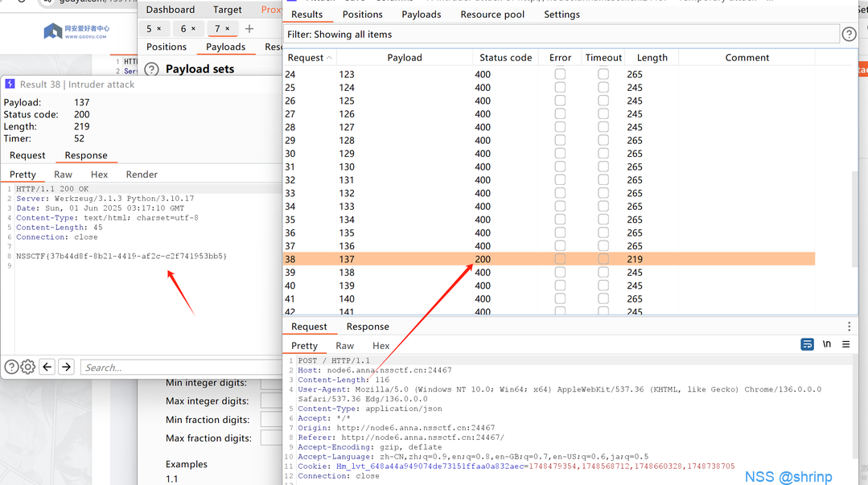Viewport: 868px width, 485px height.
Task: Click the Search field in Result 38 window
Action: point(182,367)
